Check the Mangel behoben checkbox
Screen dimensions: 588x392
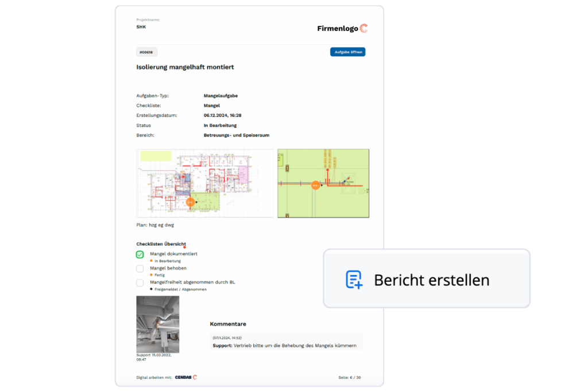tap(140, 269)
